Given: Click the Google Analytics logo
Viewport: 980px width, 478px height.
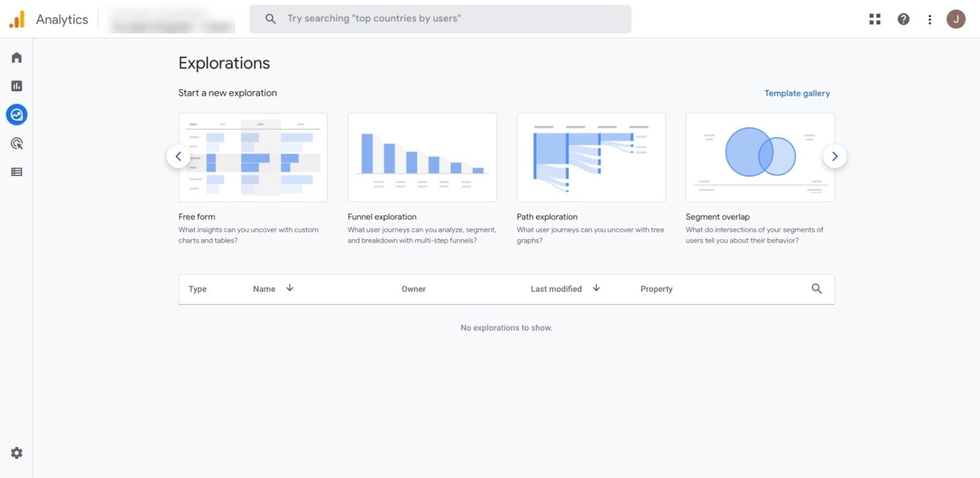Looking at the screenshot, I should pos(18,19).
